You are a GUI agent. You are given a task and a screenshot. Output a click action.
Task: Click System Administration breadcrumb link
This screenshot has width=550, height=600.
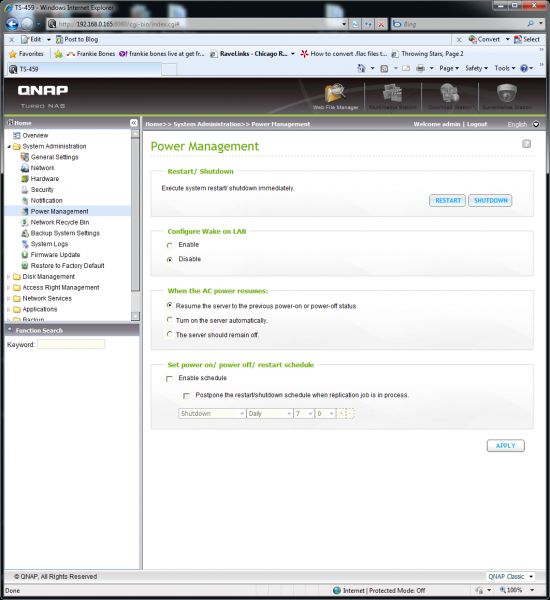(x=207, y=124)
